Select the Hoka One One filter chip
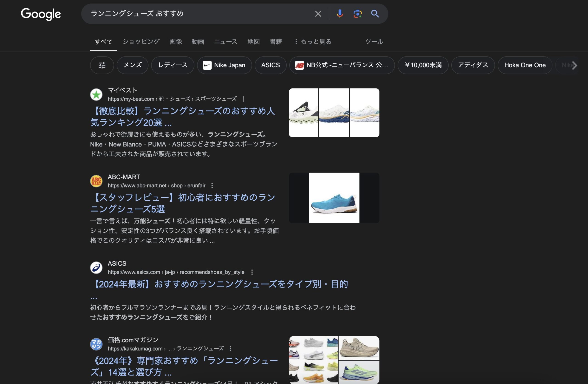 525,65
